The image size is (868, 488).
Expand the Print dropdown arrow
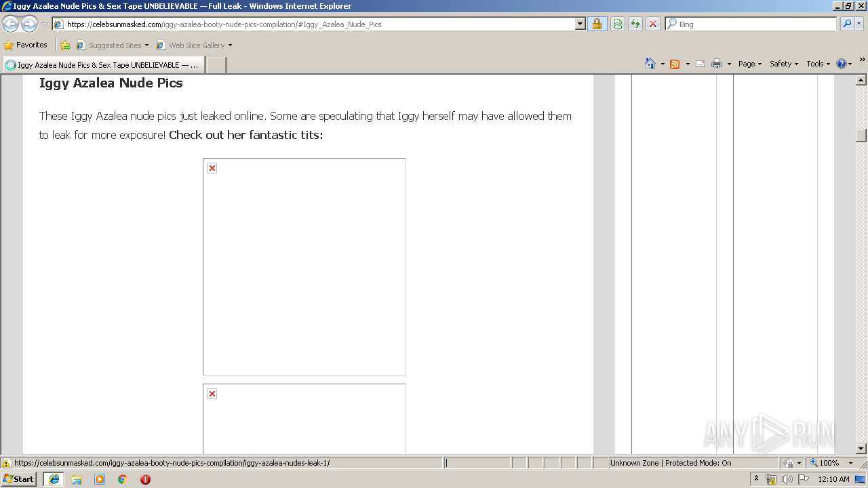tap(729, 64)
